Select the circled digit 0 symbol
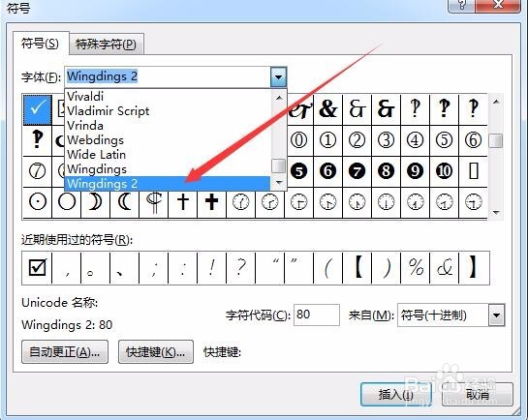 coord(299,140)
